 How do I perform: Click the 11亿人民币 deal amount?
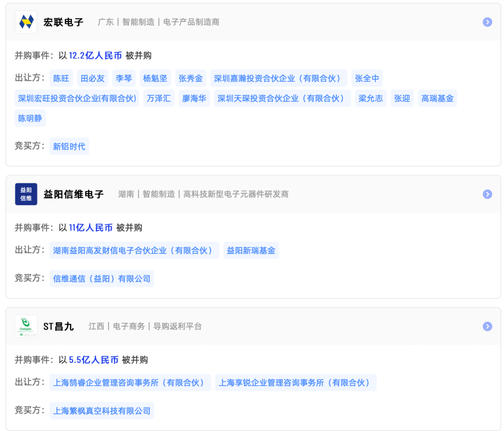(x=91, y=228)
